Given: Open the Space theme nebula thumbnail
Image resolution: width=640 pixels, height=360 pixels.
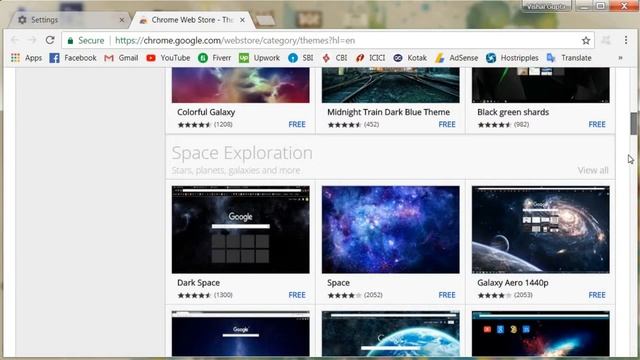Looking at the screenshot, I should pyautogui.click(x=391, y=229).
